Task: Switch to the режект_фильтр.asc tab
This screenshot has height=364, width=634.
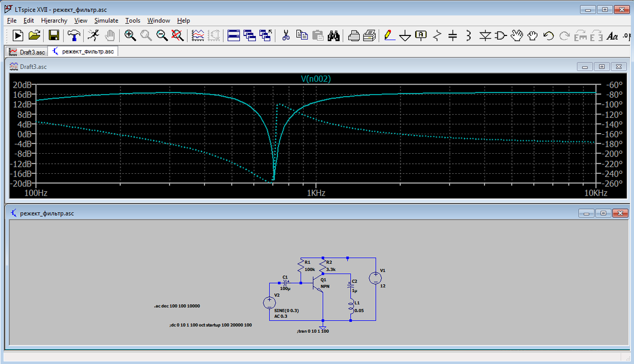Action: [x=83, y=52]
